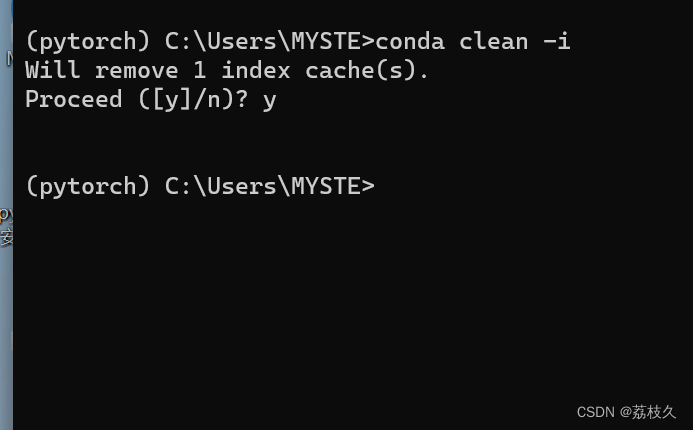Click the CSDN watermark text
The height and width of the screenshot is (430, 693).
[x=595, y=412]
